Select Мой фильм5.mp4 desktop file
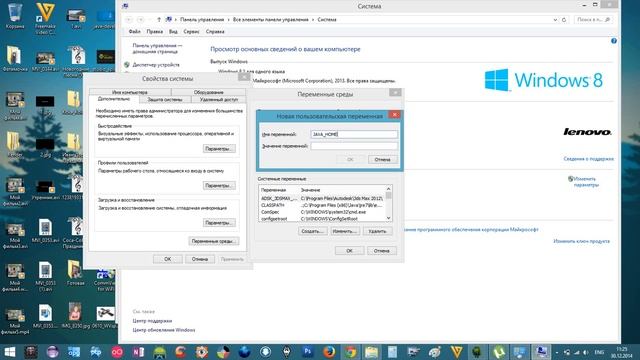640x360 pixels. coord(15,320)
